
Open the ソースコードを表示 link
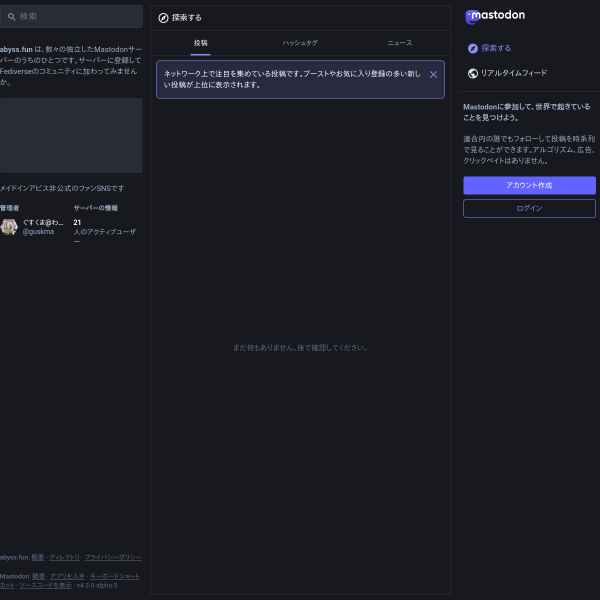click(46, 585)
